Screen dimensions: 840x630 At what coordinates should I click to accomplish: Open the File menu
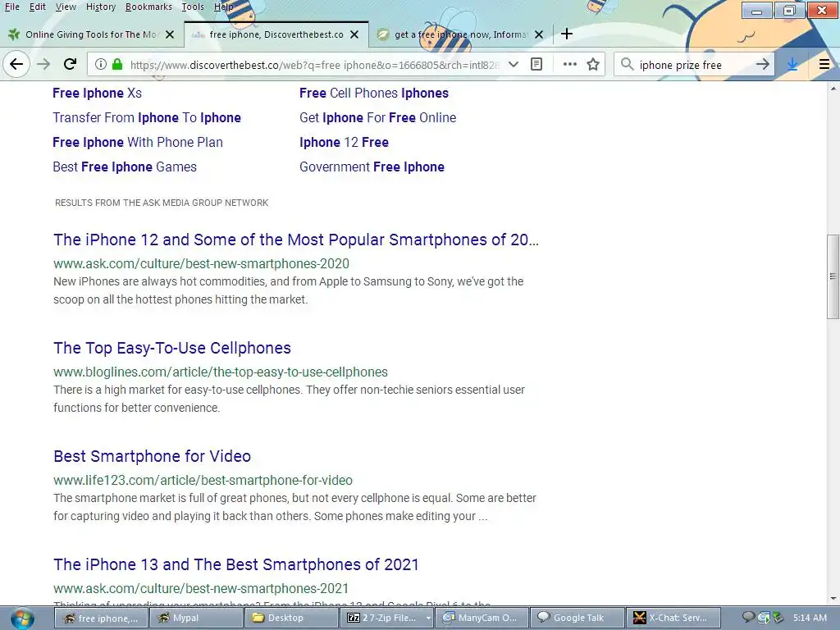(x=11, y=7)
